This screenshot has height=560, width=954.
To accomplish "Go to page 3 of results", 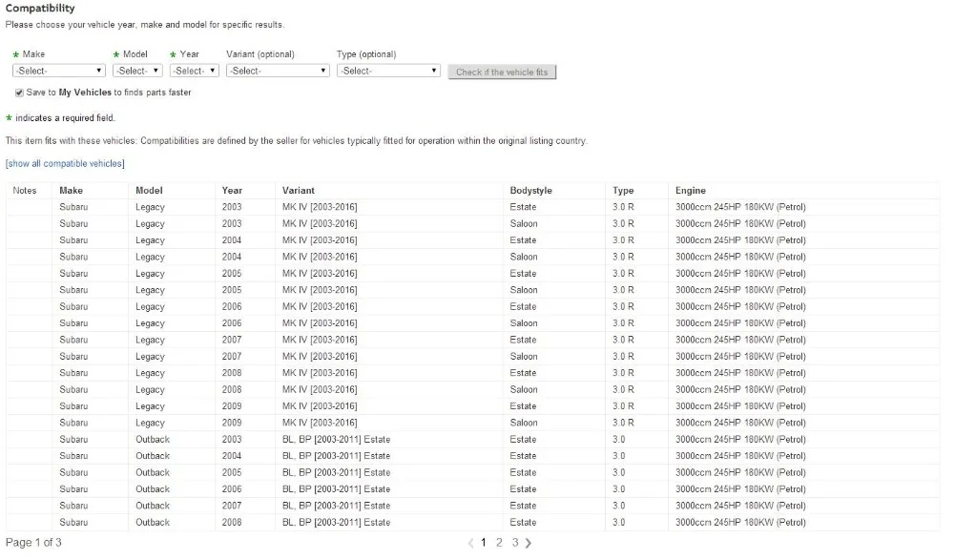I will coord(515,542).
